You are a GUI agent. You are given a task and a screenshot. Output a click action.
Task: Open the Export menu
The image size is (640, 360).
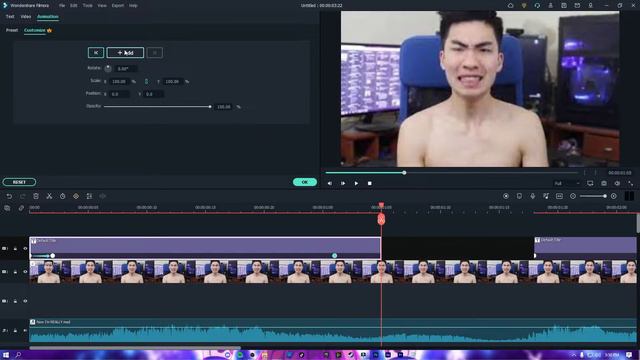(118, 6)
